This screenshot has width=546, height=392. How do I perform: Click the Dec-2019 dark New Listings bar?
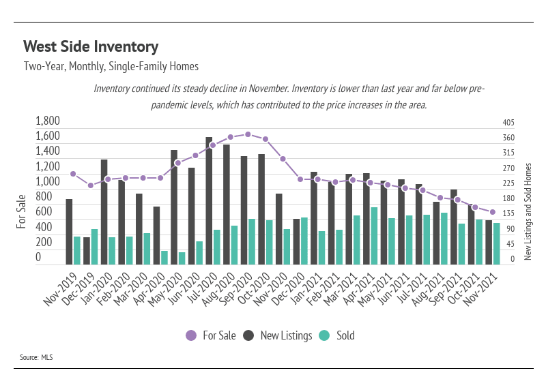[87, 251]
